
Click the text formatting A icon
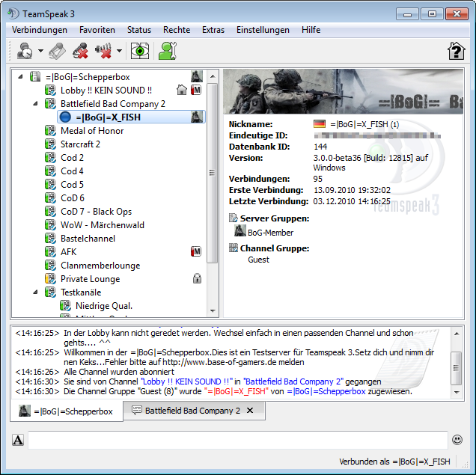[x=18, y=440]
